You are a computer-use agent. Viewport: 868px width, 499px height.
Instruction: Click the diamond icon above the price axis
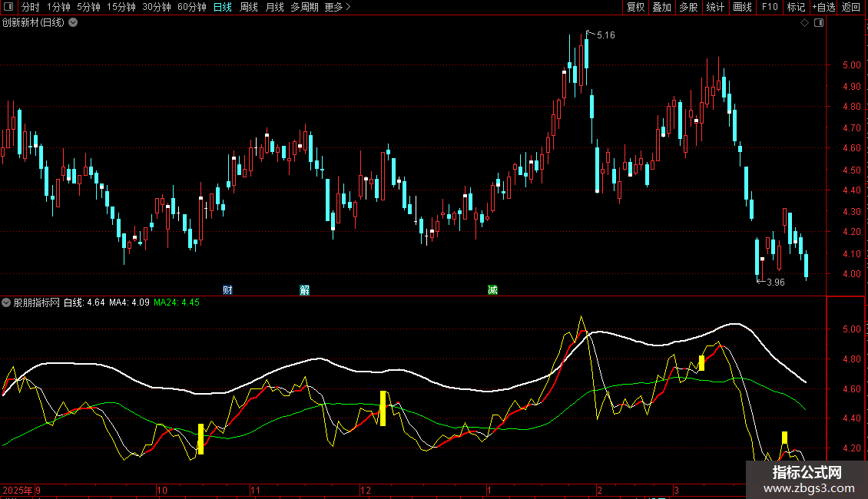pyautogui.click(x=804, y=23)
